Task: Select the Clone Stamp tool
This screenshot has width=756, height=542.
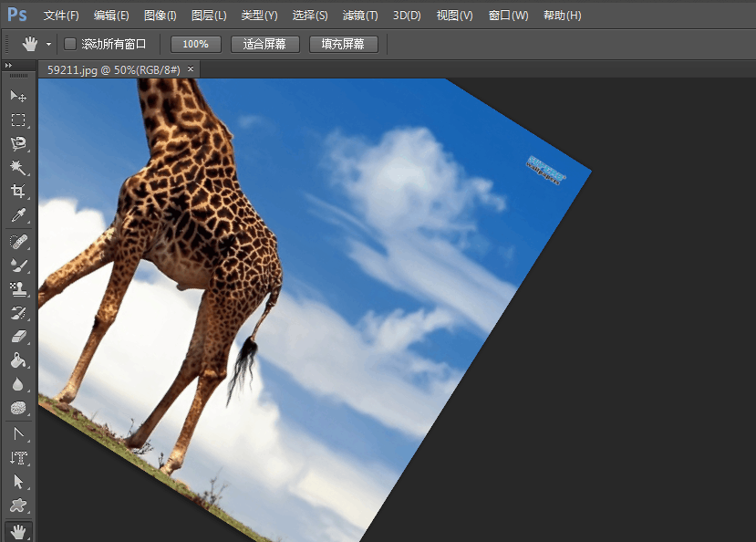Action: tap(17, 289)
